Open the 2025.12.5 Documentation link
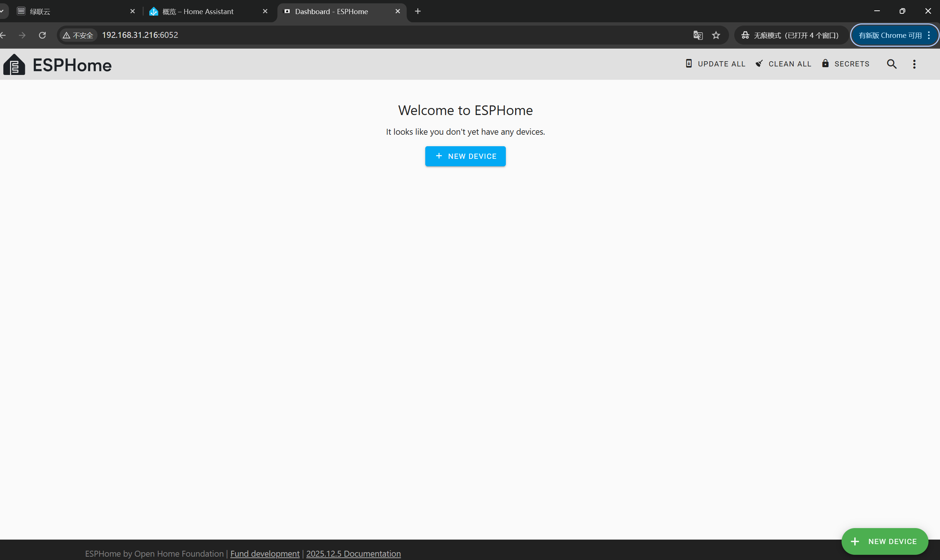 [x=353, y=553]
